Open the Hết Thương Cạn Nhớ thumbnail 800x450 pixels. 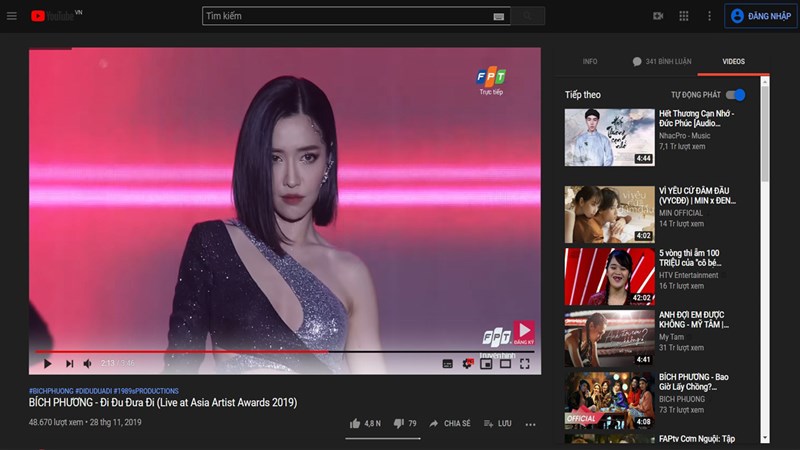point(609,137)
